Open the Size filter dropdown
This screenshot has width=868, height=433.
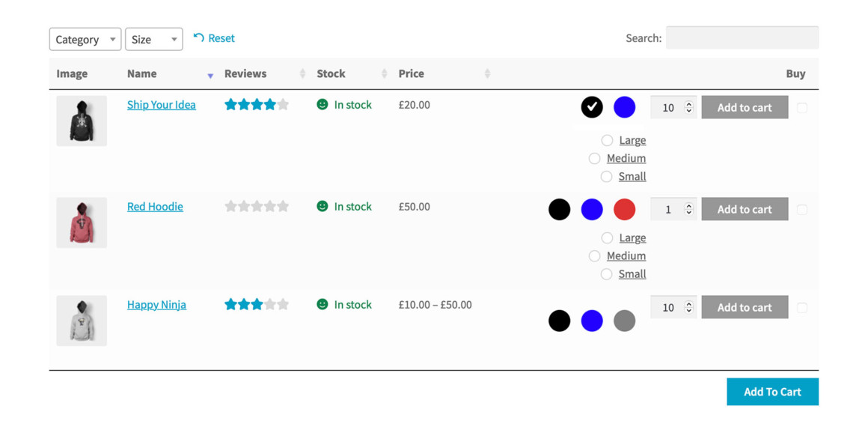(154, 40)
